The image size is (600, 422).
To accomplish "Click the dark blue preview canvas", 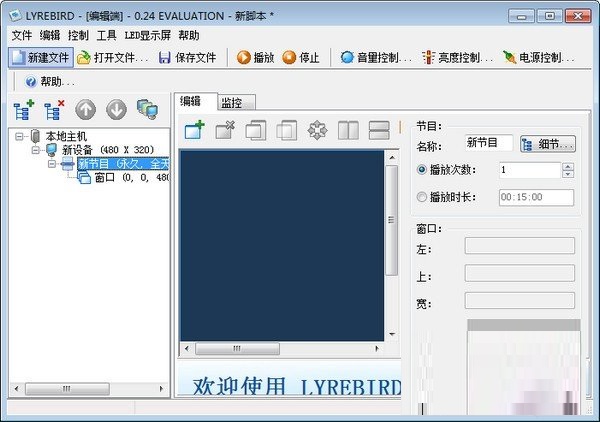I will (x=282, y=245).
